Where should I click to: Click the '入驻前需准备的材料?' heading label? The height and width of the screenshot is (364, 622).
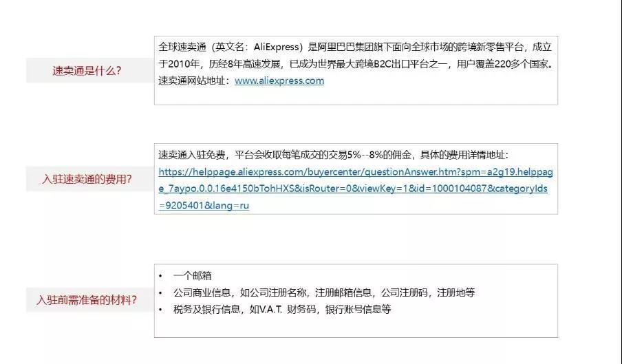pos(87,300)
